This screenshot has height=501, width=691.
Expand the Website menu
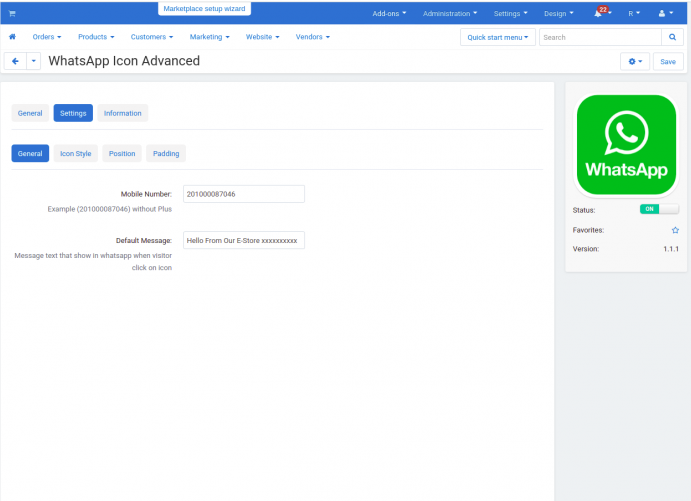[262, 37]
